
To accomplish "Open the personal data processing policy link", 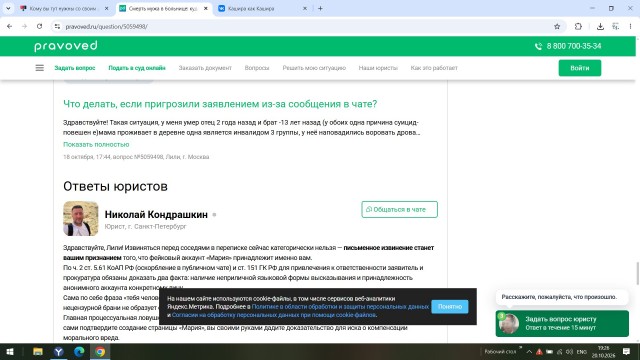I will [x=340, y=307].
